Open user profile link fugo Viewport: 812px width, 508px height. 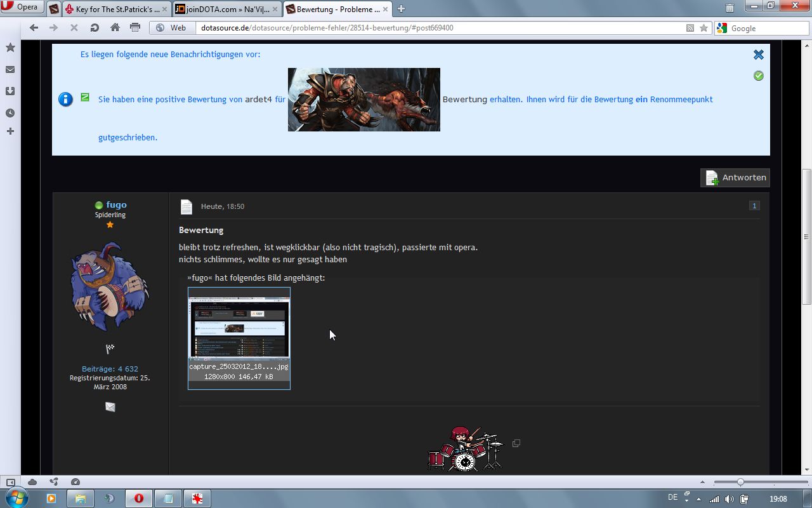coord(116,204)
